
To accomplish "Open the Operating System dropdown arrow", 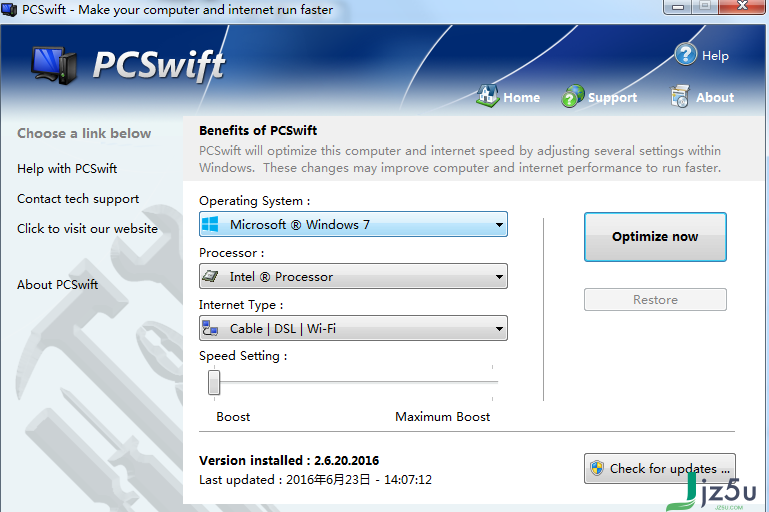I will 499,225.
